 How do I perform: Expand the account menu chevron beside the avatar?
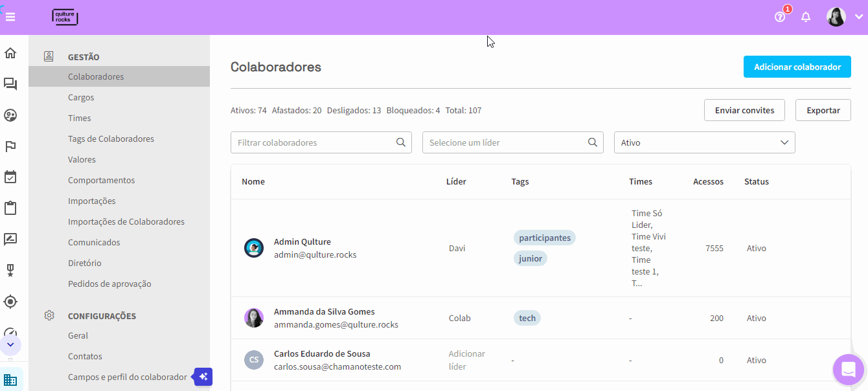[x=859, y=17]
